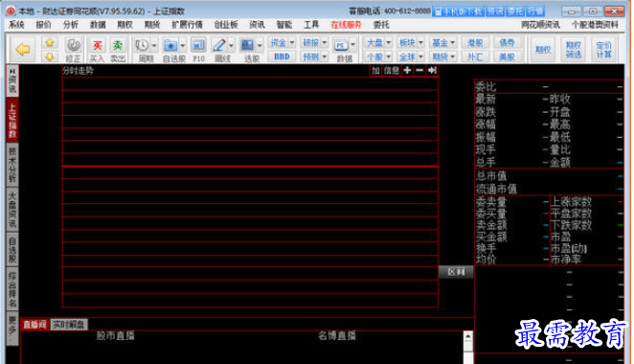Expand the 资金 dropdown arrow
The width and height of the screenshot is (634, 364).
292,42
